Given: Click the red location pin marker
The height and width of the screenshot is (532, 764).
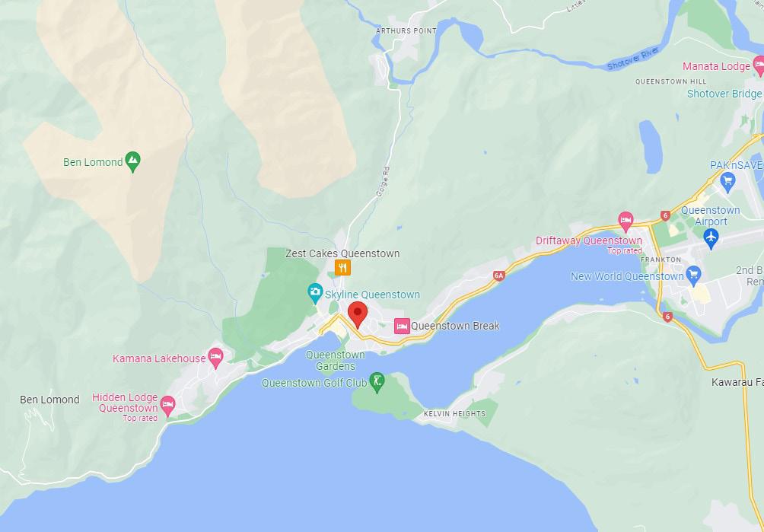Looking at the screenshot, I should click(x=358, y=314).
